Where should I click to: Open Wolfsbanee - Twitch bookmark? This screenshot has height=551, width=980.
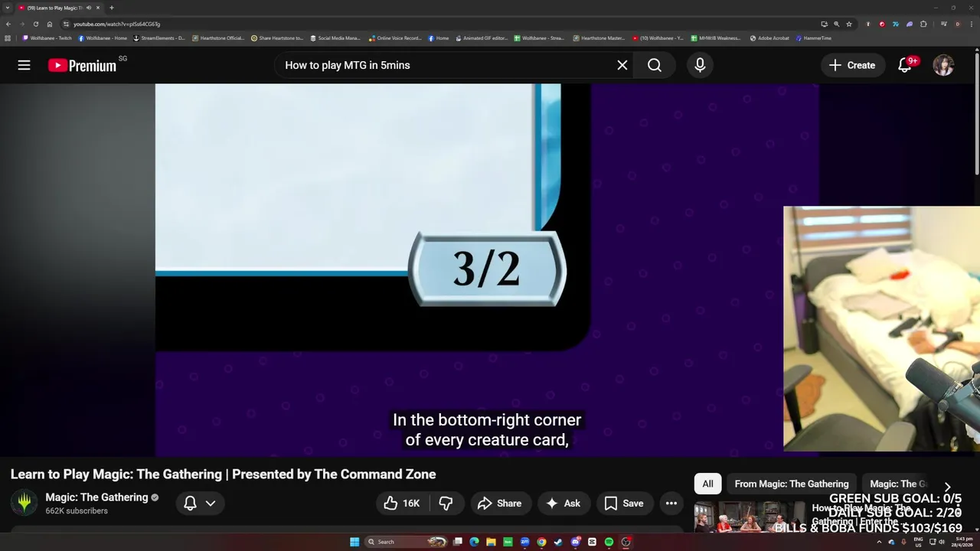47,37
